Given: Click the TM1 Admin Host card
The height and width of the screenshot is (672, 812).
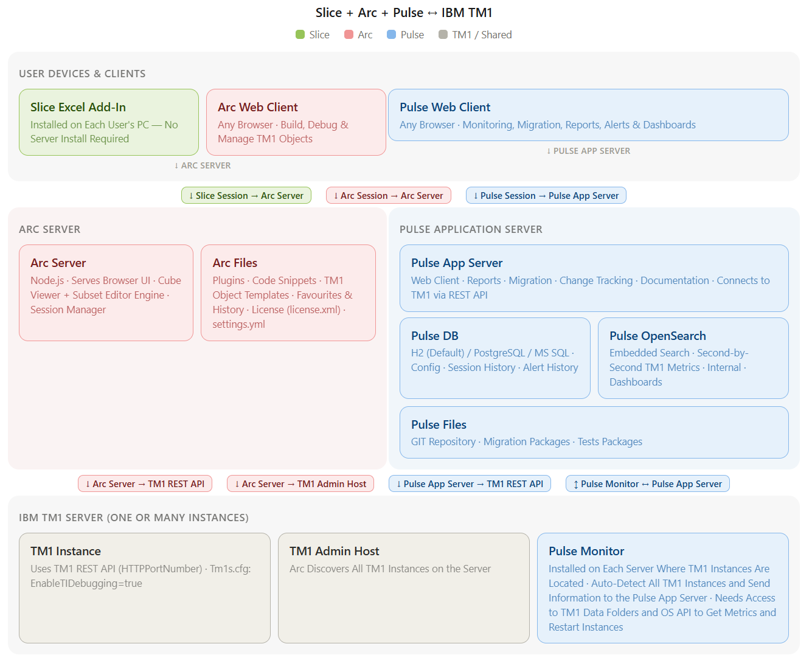Looking at the screenshot, I should point(404,588).
